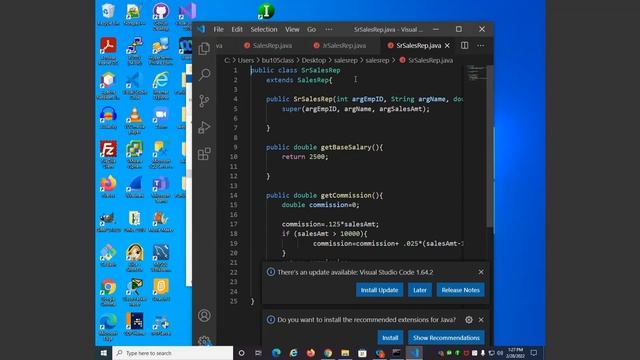
Task: Open the Accounts menu icon
Action: (204, 315)
